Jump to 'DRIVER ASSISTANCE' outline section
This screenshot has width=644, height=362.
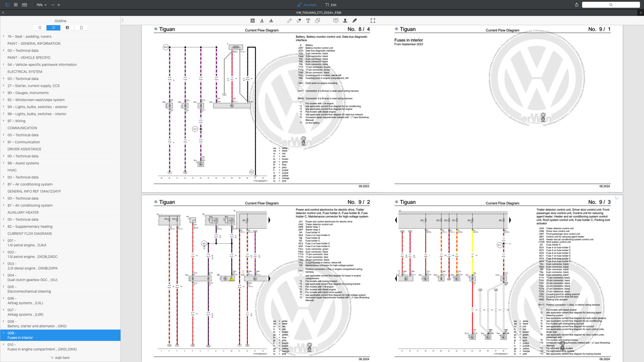(25, 149)
